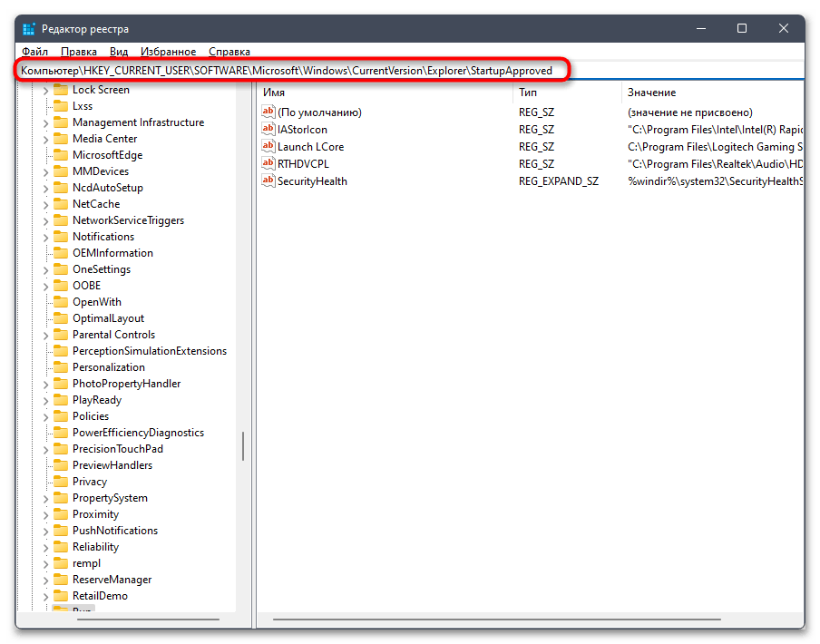Click the string icon next to Launch LCore
The image size is (820, 644).
click(268, 146)
